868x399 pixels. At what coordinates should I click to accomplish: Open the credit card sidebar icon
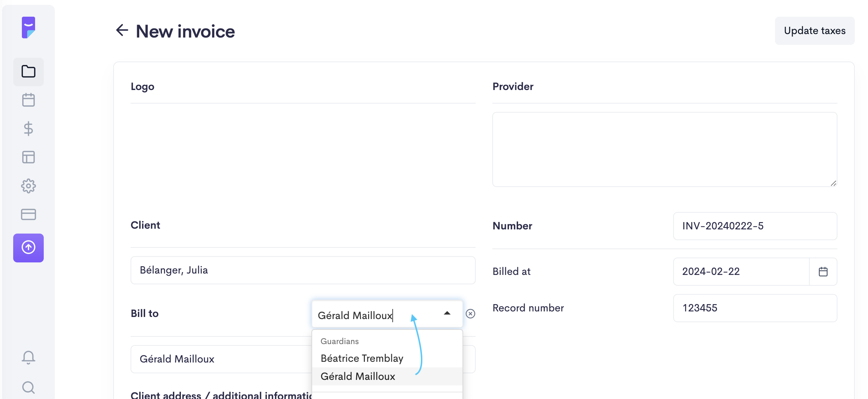click(x=28, y=214)
